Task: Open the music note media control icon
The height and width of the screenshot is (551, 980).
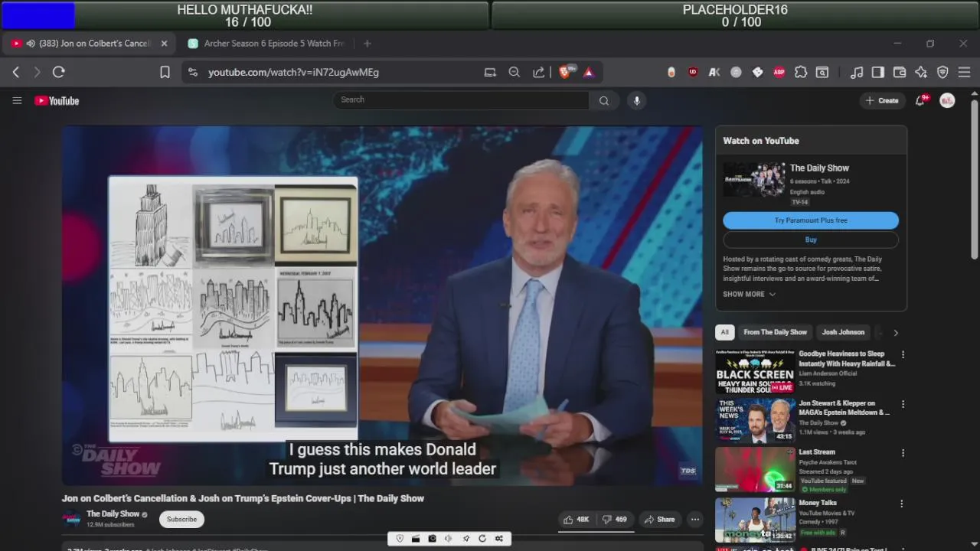Action: [857, 72]
